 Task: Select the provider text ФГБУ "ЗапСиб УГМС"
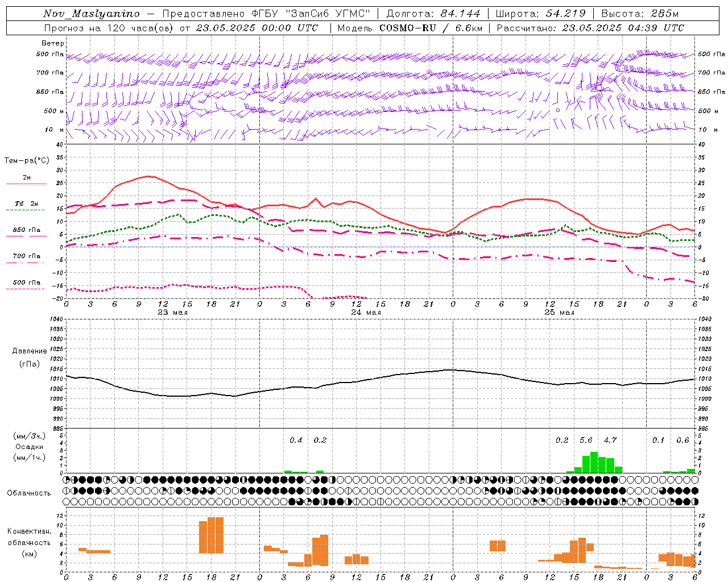pos(311,14)
